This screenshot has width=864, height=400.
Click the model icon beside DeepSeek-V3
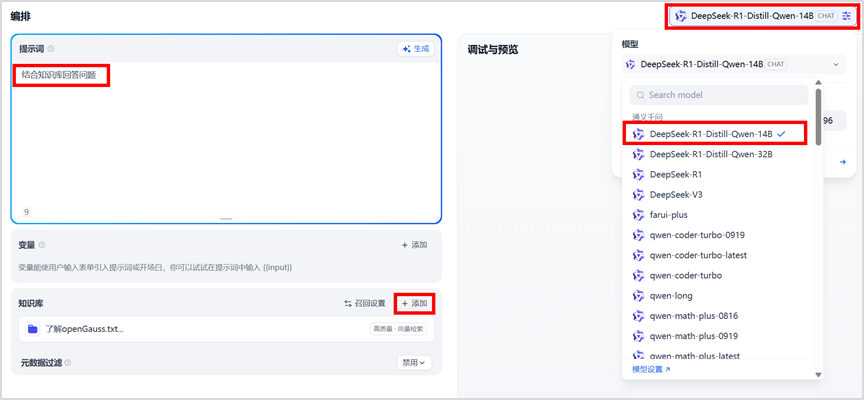[x=638, y=195]
